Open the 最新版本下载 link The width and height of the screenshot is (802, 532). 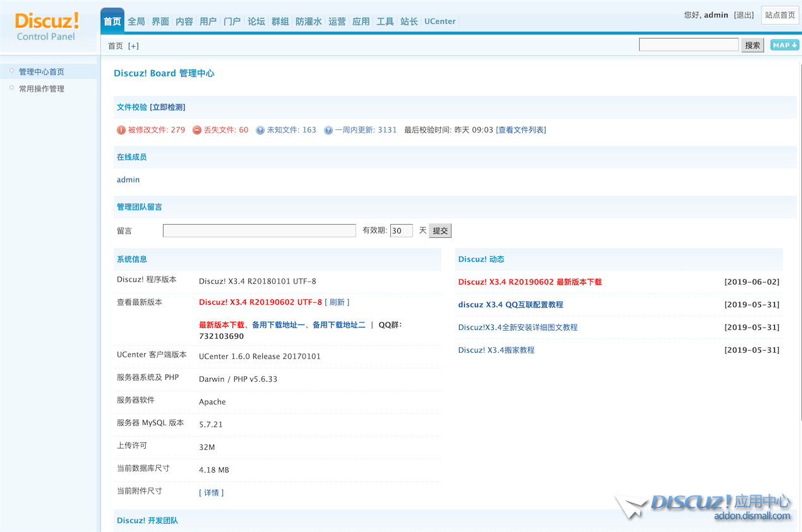click(222, 325)
